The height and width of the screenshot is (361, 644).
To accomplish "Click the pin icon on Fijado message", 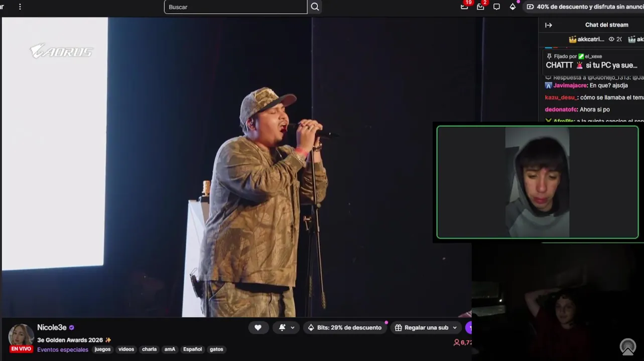I will 549,57.
